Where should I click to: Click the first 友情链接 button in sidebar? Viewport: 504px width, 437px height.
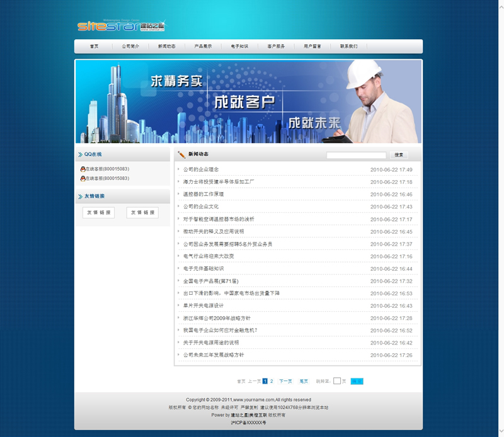(98, 213)
